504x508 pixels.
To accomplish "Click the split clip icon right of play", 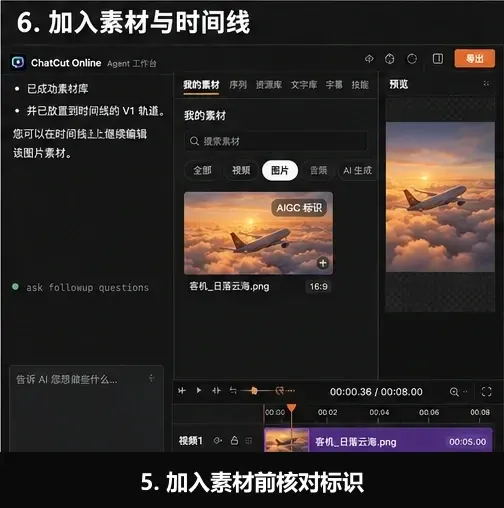I will [216, 390].
